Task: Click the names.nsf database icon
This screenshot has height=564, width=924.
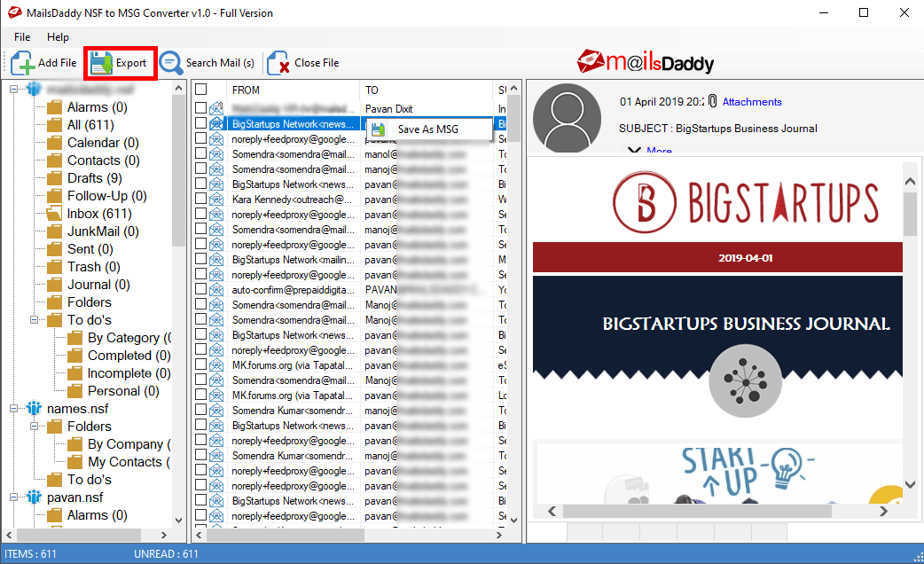Action: [x=35, y=409]
